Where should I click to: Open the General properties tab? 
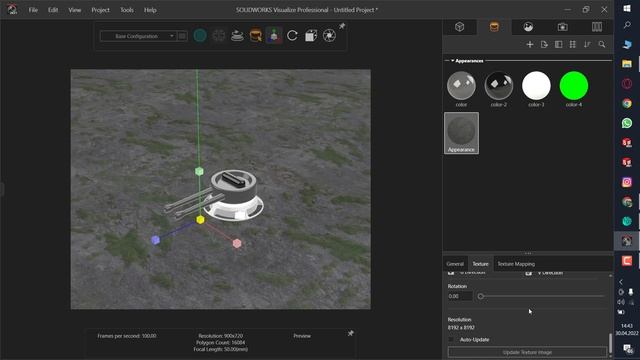pos(455,264)
